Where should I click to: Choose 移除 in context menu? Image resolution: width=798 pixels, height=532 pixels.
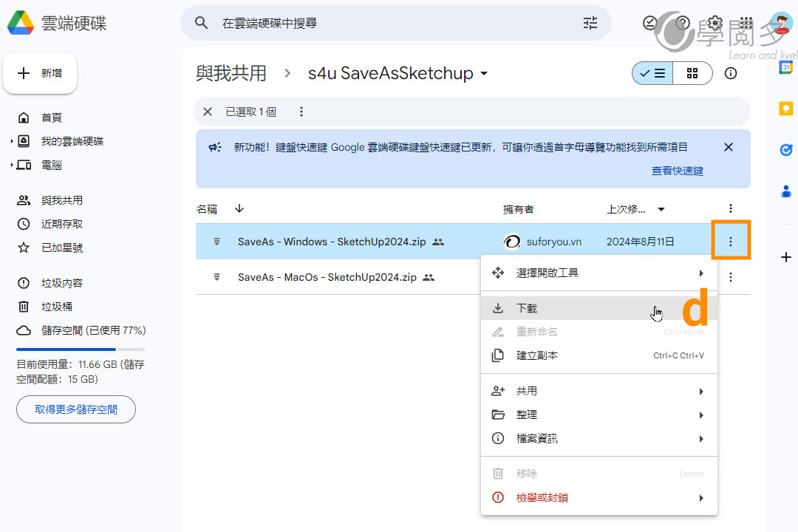pos(599,474)
